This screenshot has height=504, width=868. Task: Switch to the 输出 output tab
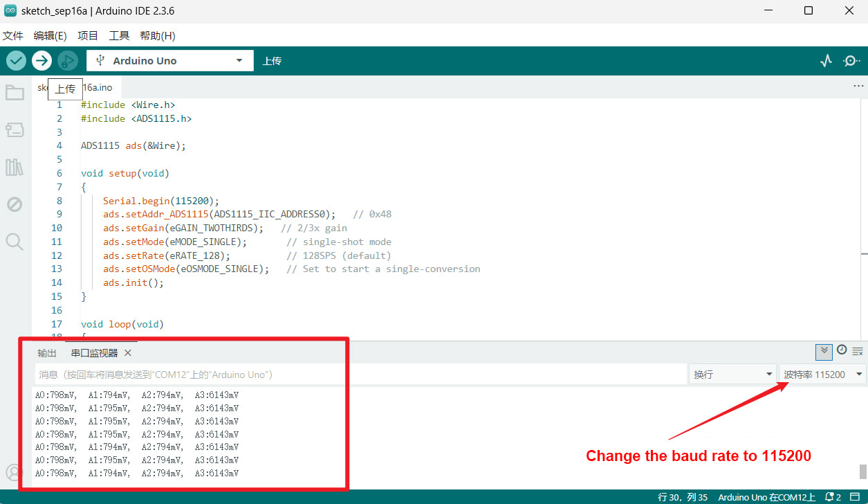click(x=47, y=353)
